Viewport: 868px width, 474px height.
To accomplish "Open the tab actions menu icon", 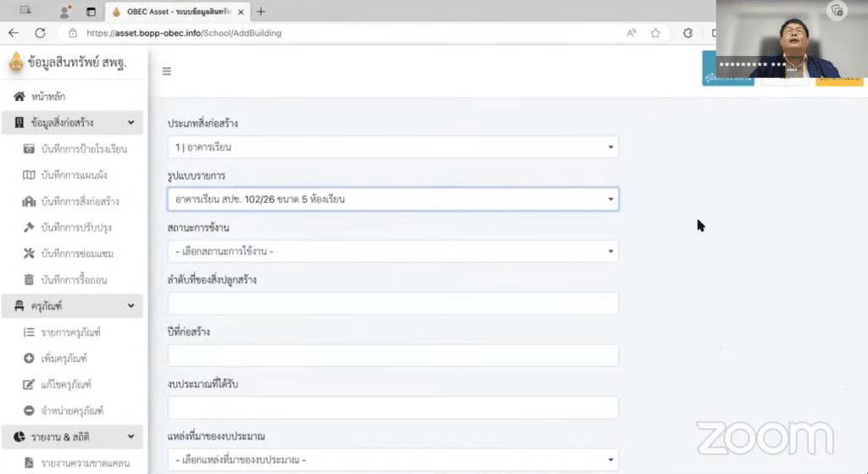I will 91,11.
